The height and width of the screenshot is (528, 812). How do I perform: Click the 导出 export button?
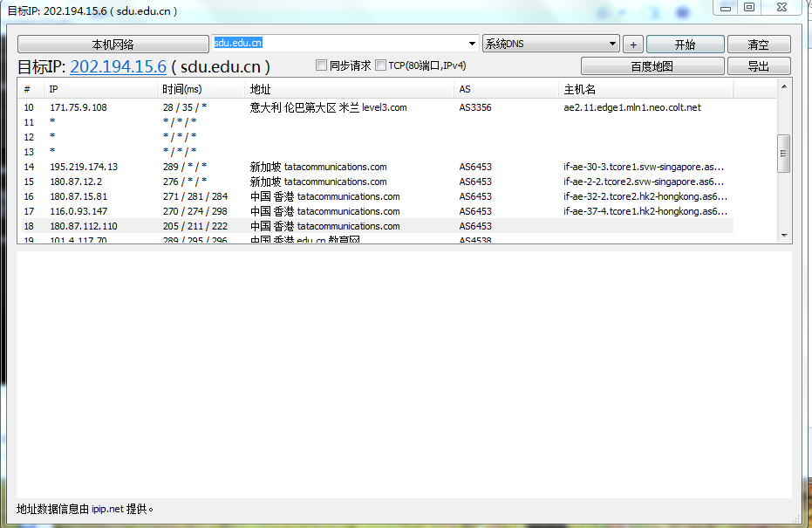point(758,66)
